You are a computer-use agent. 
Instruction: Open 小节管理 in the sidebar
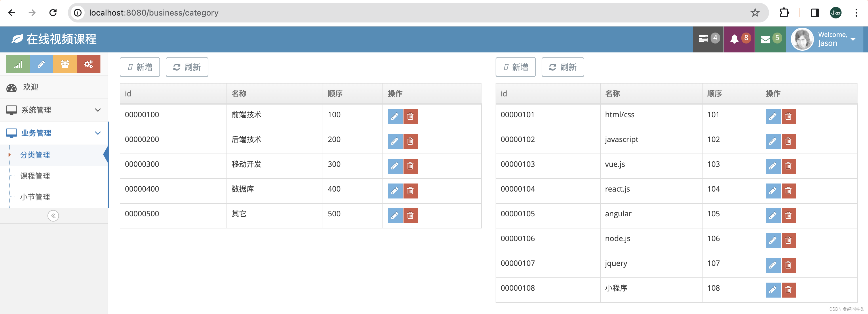click(x=35, y=197)
